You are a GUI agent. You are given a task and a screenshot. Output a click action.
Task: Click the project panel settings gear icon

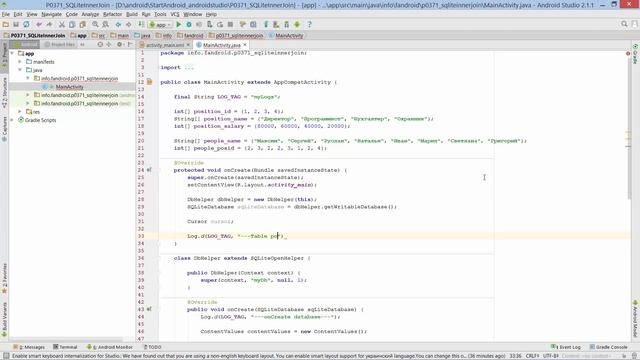[x=120, y=44]
